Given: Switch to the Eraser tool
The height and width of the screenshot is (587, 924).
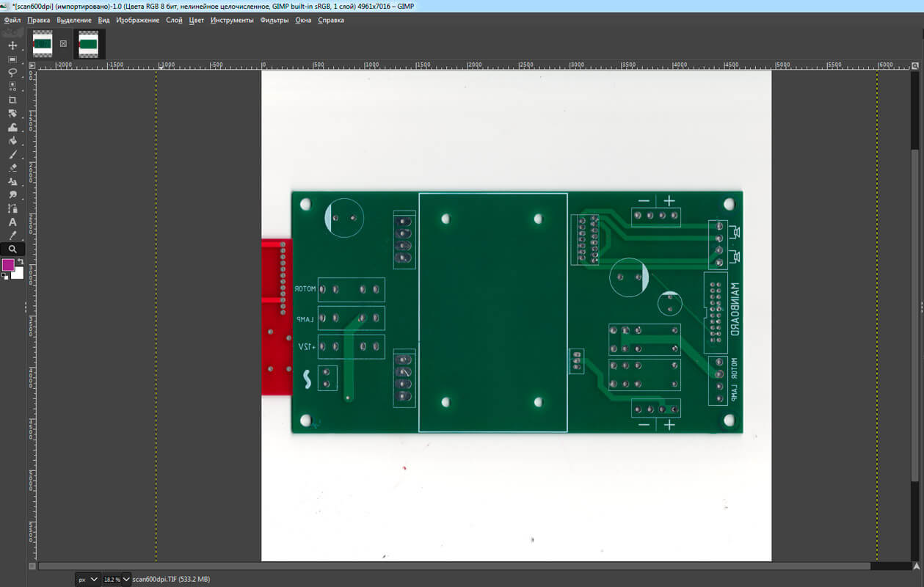Looking at the screenshot, I should (12, 168).
